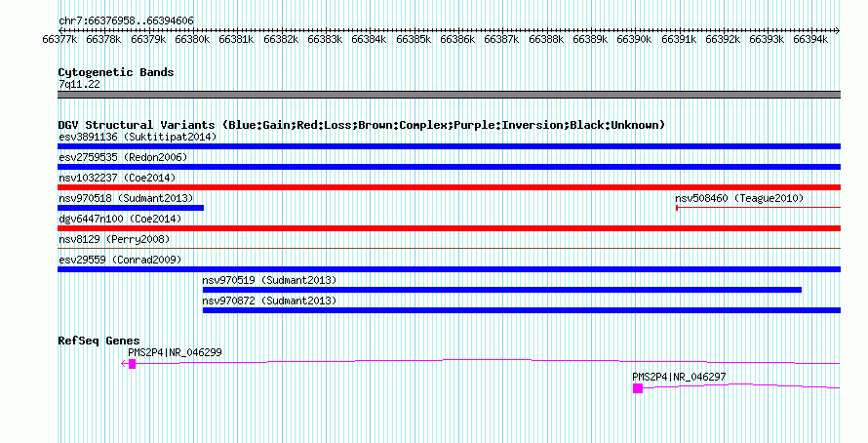Click the 66394k ruler tick label
Viewport: 868px width, 443px height.
pos(811,40)
